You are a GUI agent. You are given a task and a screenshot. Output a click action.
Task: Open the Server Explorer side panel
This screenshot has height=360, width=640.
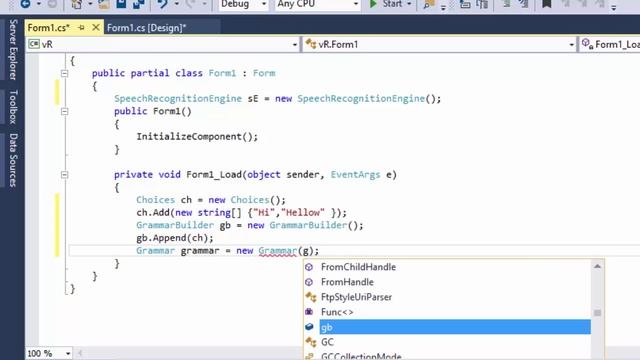(13, 49)
